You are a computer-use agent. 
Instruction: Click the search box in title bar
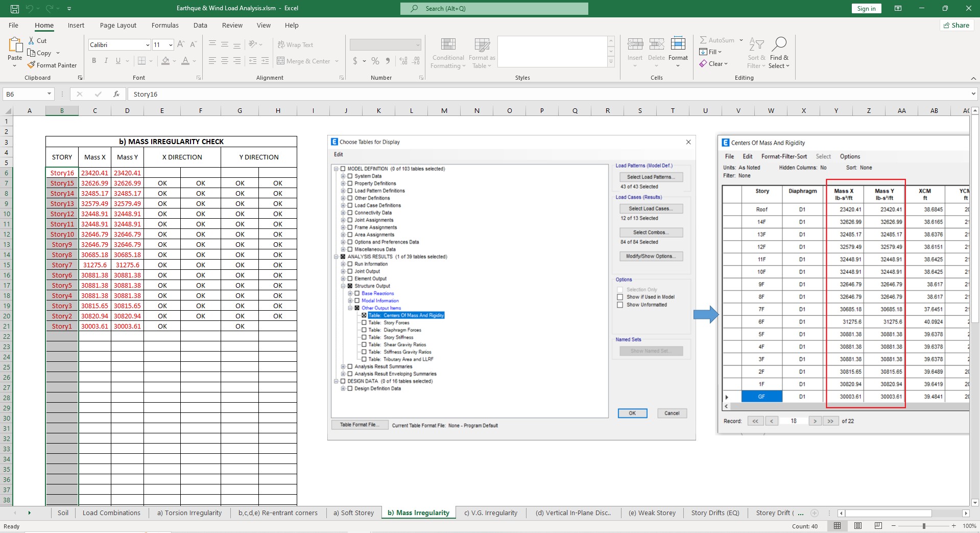coord(494,9)
